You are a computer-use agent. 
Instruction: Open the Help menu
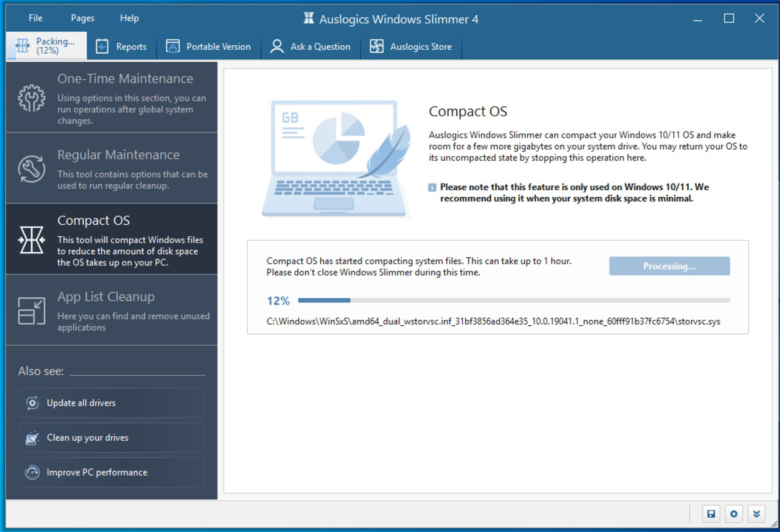[x=129, y=18]
